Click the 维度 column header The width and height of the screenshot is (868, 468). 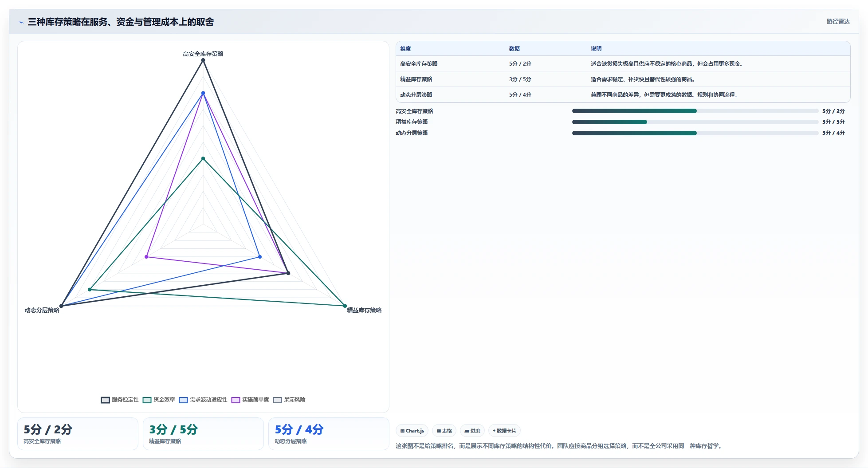pos(405,49)
